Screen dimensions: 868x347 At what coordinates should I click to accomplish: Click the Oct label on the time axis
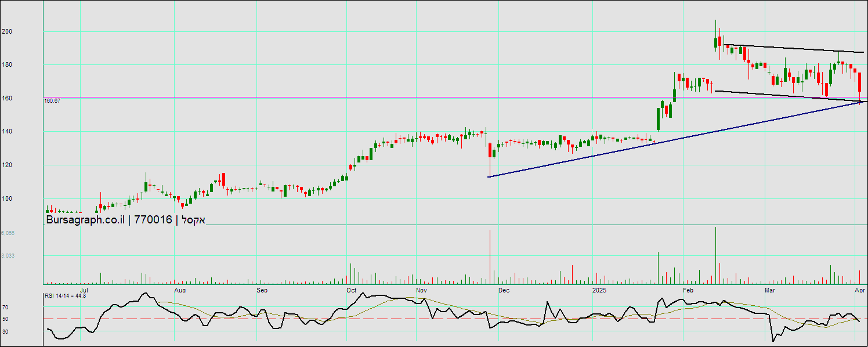pyautogui.click(x=351, y=290)
